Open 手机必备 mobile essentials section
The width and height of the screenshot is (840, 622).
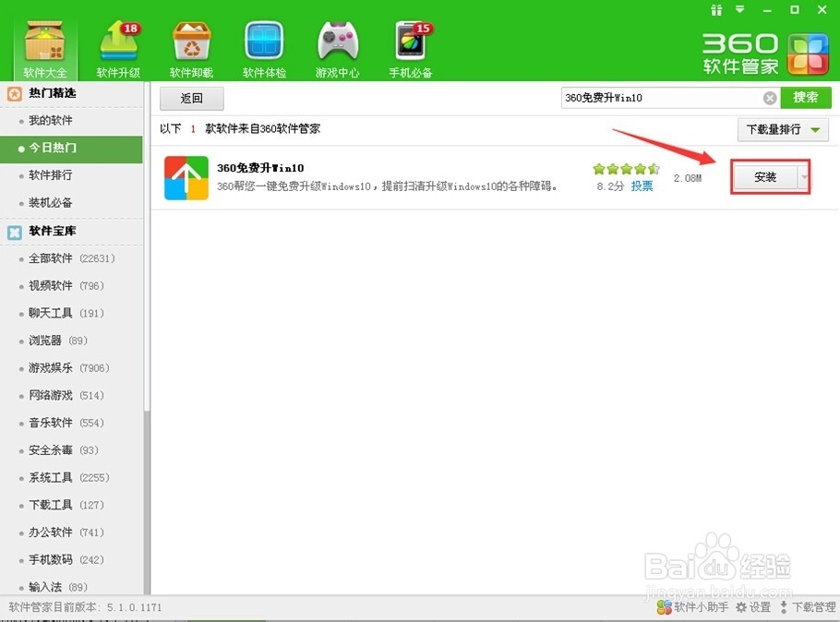coord(411,50)
